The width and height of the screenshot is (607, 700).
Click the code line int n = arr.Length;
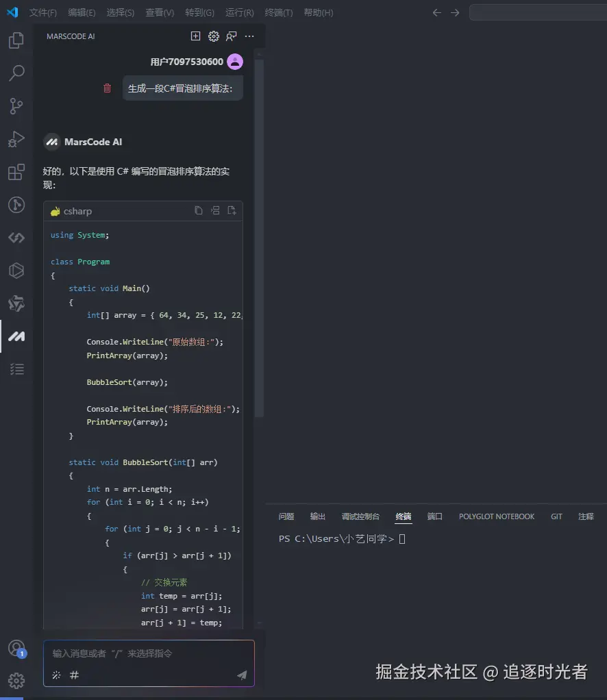(x=129, y=489)
